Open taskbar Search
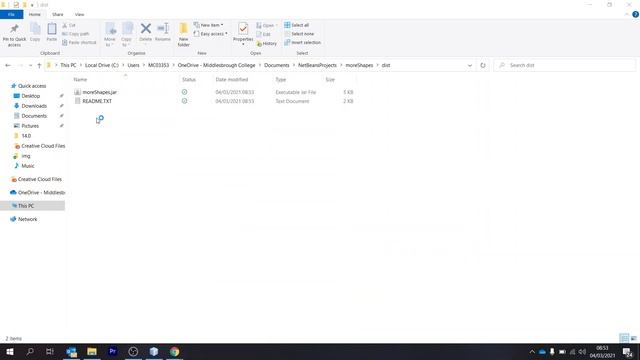The width and height of the screenshot is (640, 360). coord(30,351)
